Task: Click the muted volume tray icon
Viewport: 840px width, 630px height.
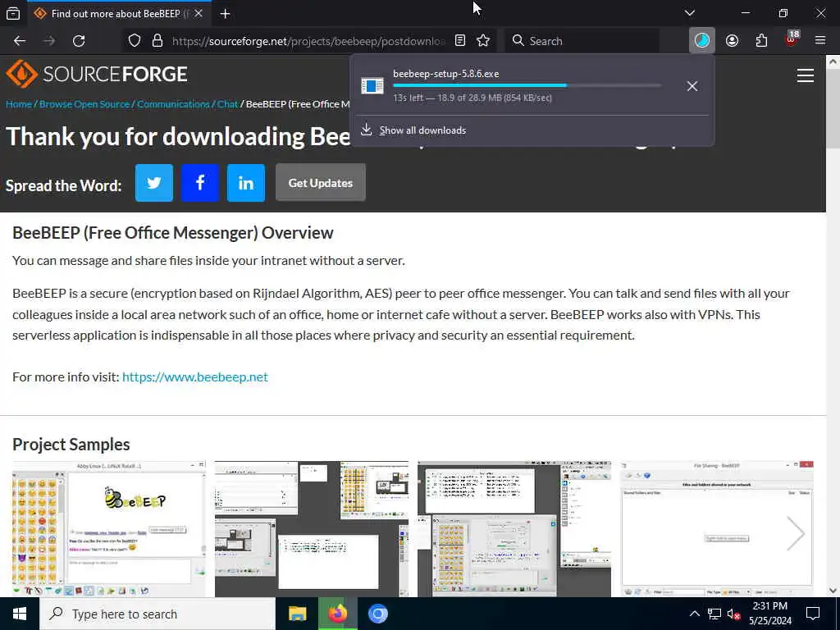Action: point(733,614)
